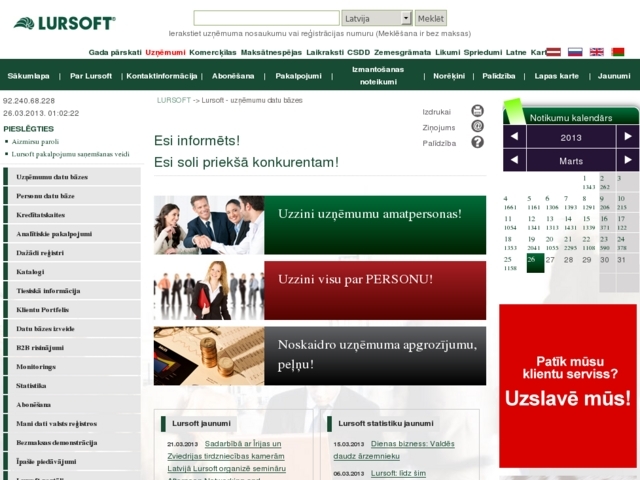Open Klientu Portfelis sidebar item

click(x=72, y=309)
